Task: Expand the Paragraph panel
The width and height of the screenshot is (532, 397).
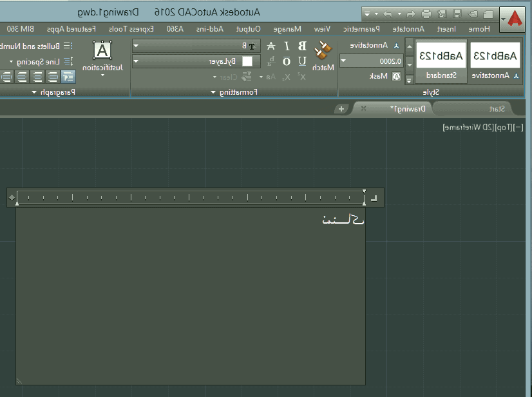Action: pos(53,92)
